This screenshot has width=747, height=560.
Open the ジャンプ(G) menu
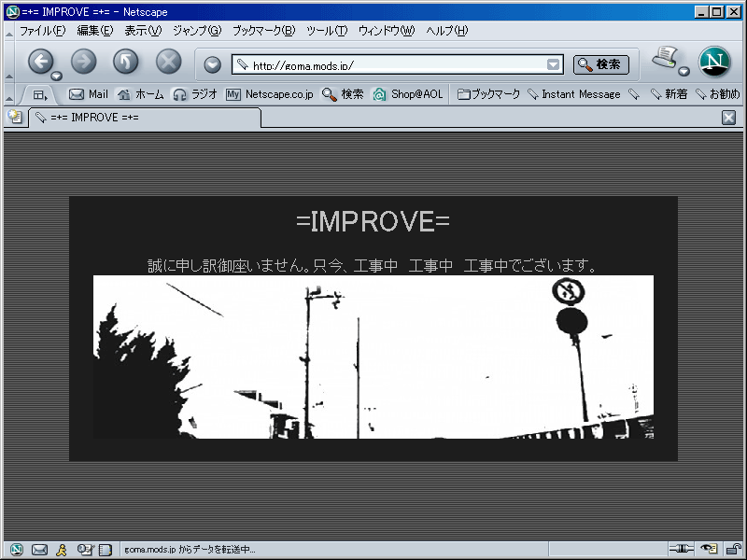[197, 31]
